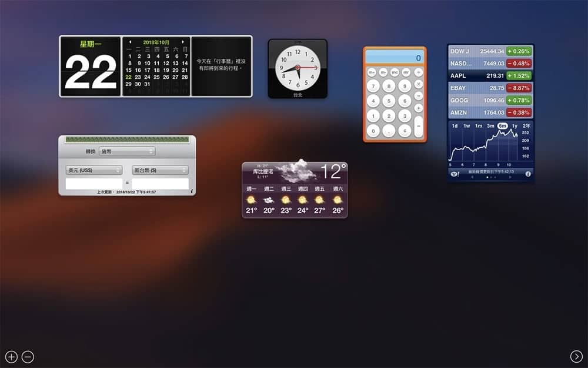Open the unit converter info button
This screenshot has height=368, width=588.
(x=192, y=191)
